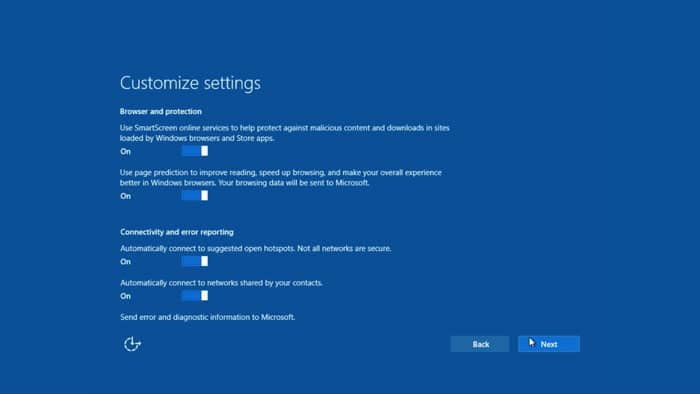This screenshot has height=394, width=700.
Task: Select the Browser and protection heading
Action: (161, 112)
